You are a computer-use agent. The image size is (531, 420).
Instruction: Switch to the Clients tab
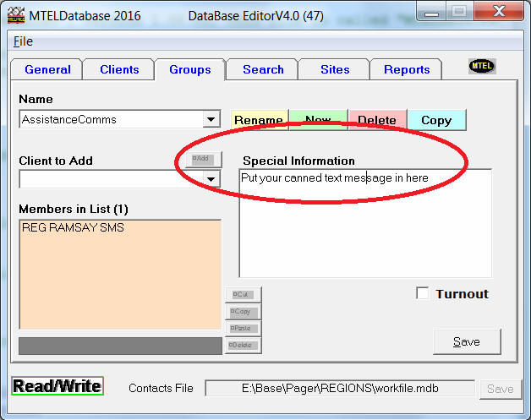(119, 69)
